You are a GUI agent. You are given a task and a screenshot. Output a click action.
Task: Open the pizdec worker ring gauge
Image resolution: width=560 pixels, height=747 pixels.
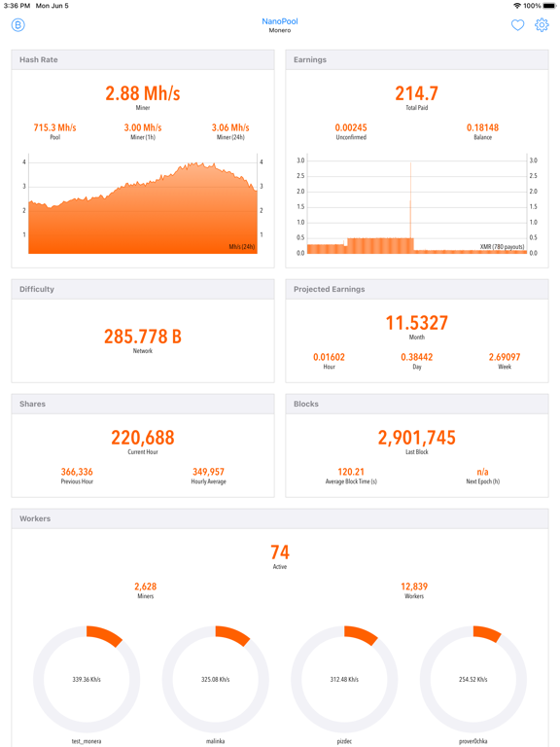click(x=344, y=679)
